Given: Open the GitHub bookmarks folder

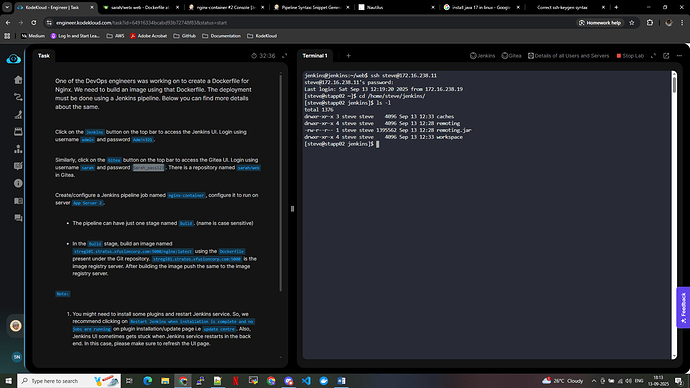Looking at the screenshot, I should 184,36.
